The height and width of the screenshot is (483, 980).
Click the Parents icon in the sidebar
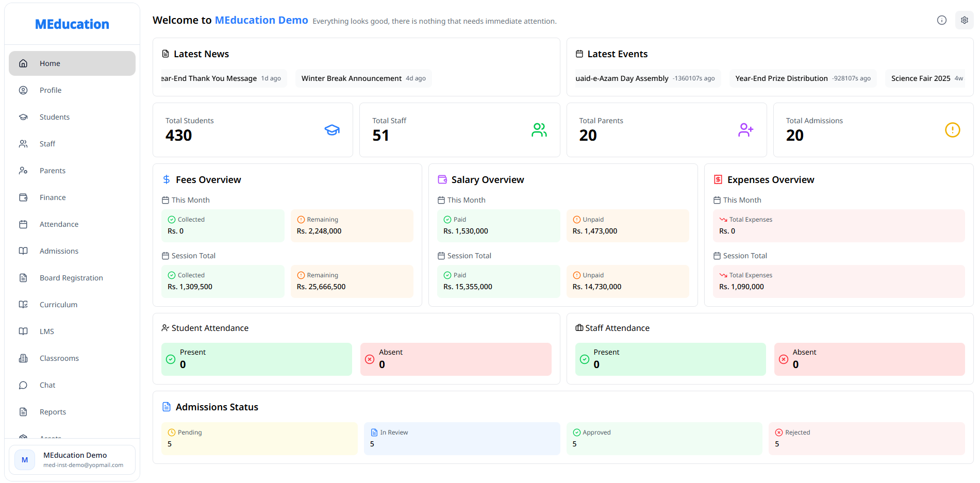pos(23,170)
